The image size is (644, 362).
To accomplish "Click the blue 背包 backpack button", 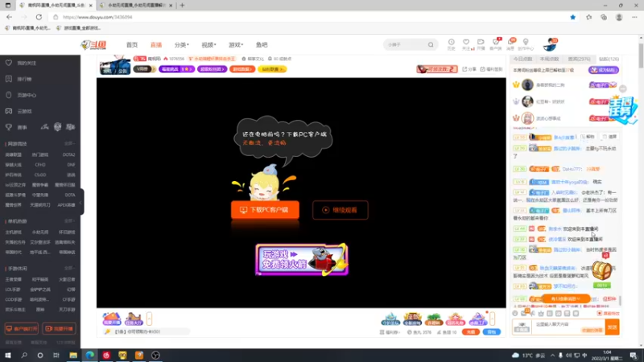I will (x=492, y=331).
